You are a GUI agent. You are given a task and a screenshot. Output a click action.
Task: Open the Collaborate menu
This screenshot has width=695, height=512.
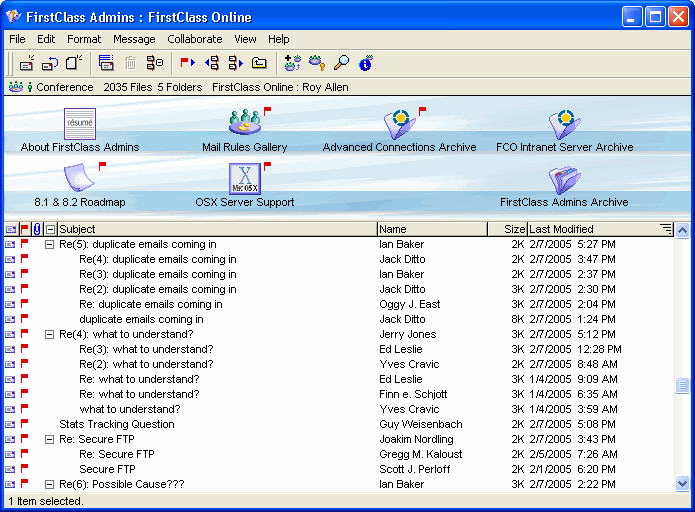click(195, 39)
